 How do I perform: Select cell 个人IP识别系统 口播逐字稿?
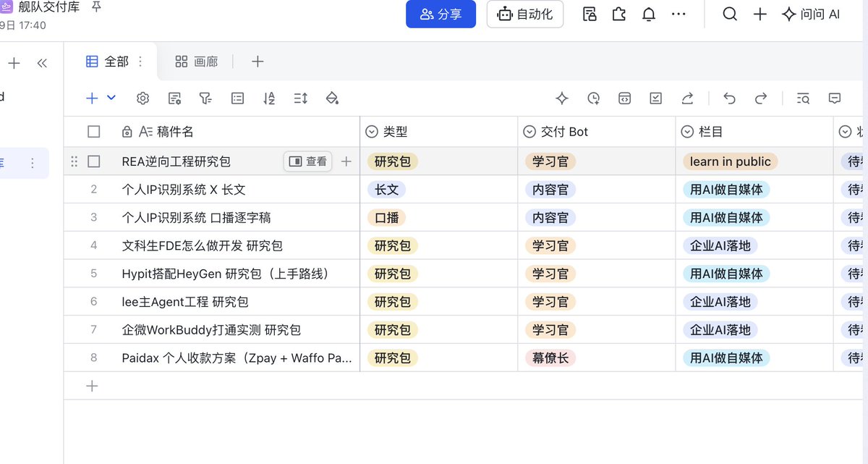coord(196,218)
